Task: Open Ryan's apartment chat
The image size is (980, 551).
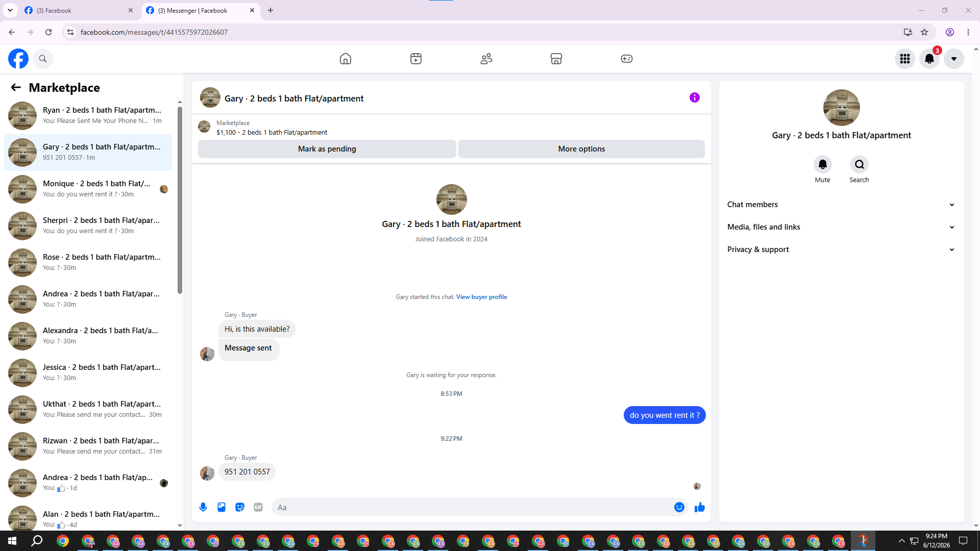Action: (88, 116)
